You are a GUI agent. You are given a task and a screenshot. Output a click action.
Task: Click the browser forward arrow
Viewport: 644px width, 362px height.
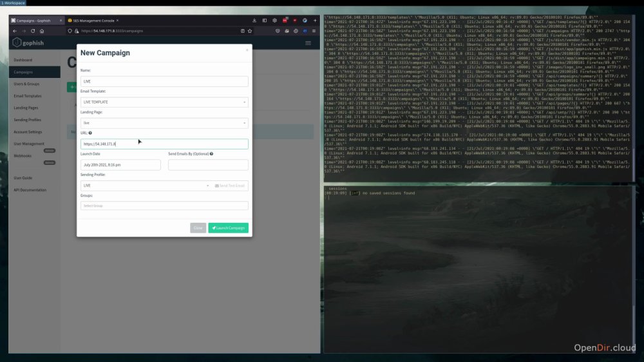[24, 31]
